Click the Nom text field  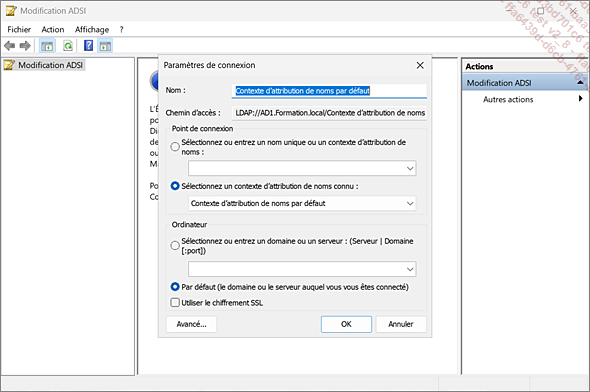tap(329, 91)
